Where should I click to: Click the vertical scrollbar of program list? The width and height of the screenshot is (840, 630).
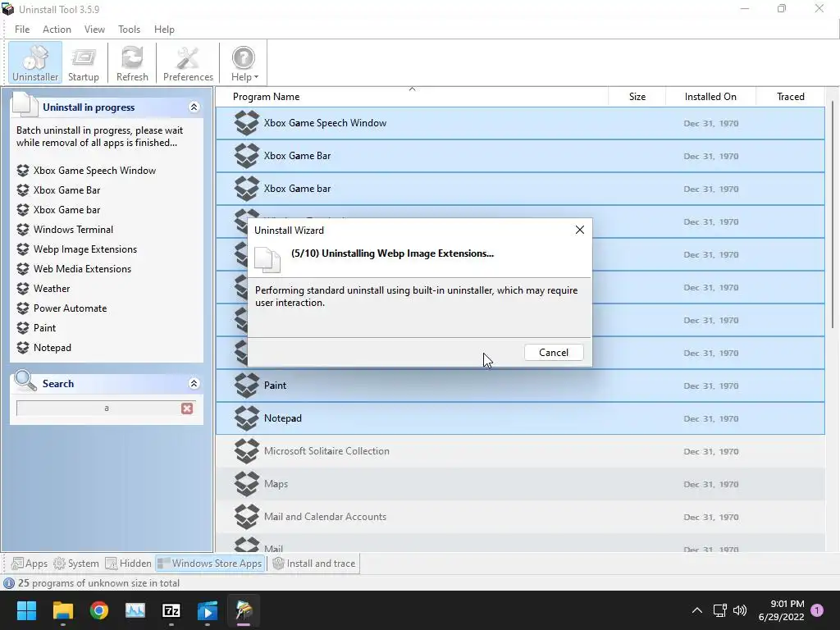point(833,216)
